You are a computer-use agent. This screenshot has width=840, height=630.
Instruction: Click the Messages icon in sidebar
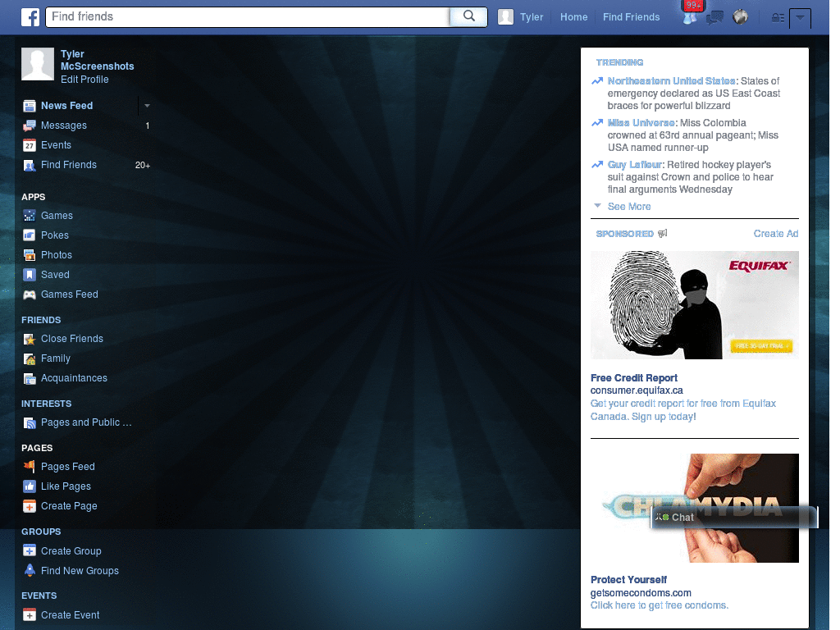click(30, 126)
